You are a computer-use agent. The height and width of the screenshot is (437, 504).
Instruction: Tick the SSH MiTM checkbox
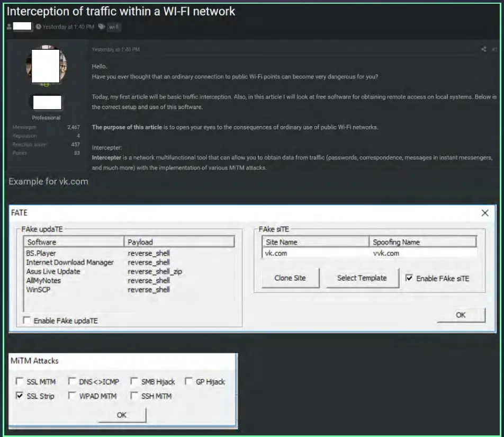point(134,396)
